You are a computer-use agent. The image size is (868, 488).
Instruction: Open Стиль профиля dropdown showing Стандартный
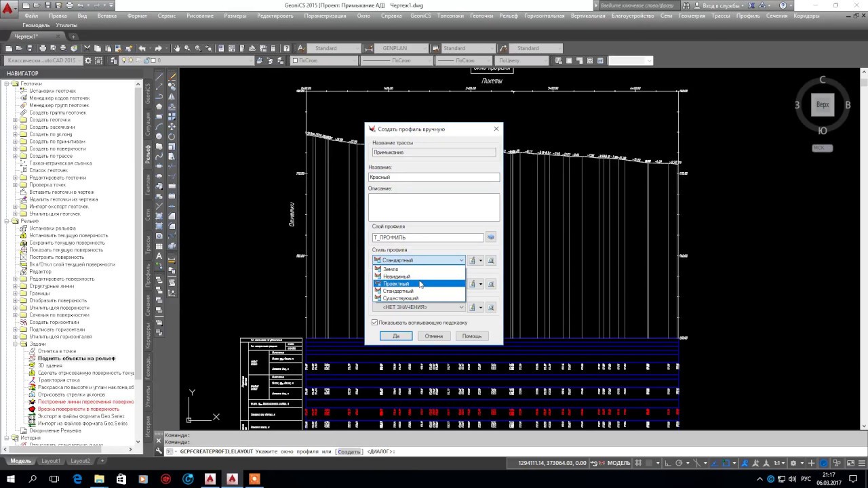tap(419, 260)
